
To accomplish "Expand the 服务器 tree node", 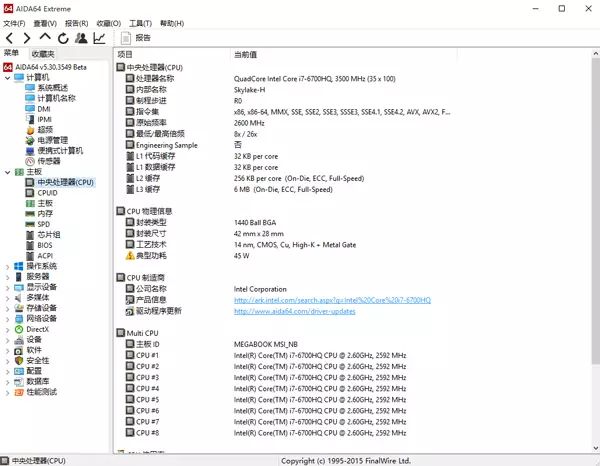I will [7, 277].
